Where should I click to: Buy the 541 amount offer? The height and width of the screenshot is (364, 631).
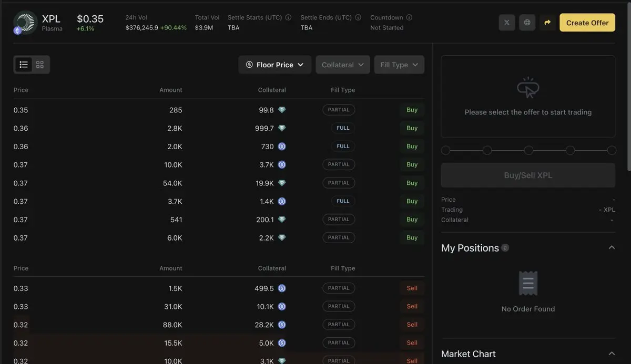(412, 220)
